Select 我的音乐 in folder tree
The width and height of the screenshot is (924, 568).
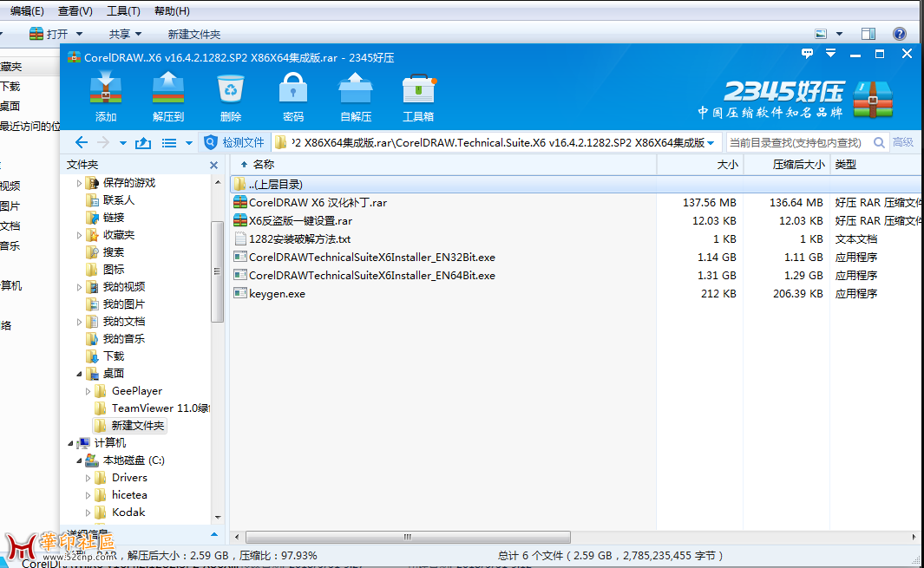tap(124, 339)
